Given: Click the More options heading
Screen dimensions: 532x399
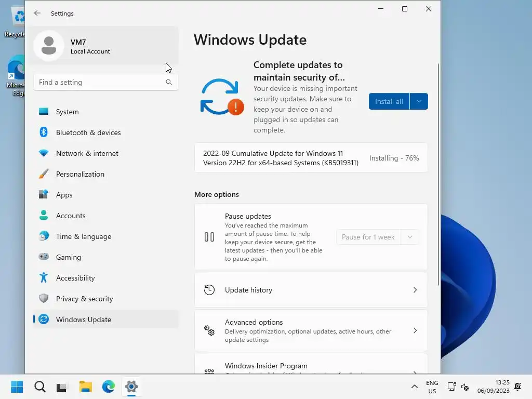Looking at the screenshot, I should pyautogui.click(x=217, y=194).
